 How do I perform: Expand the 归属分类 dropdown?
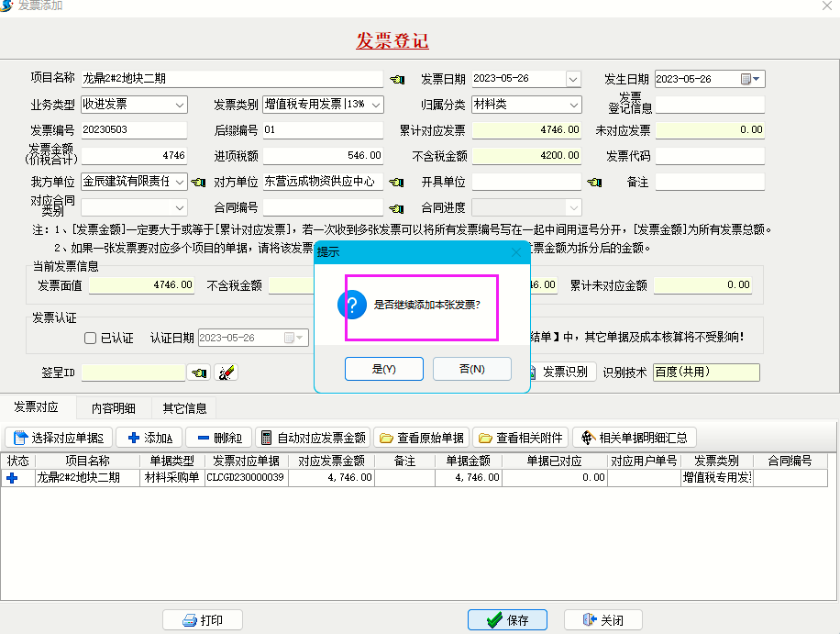pos(573,105)
